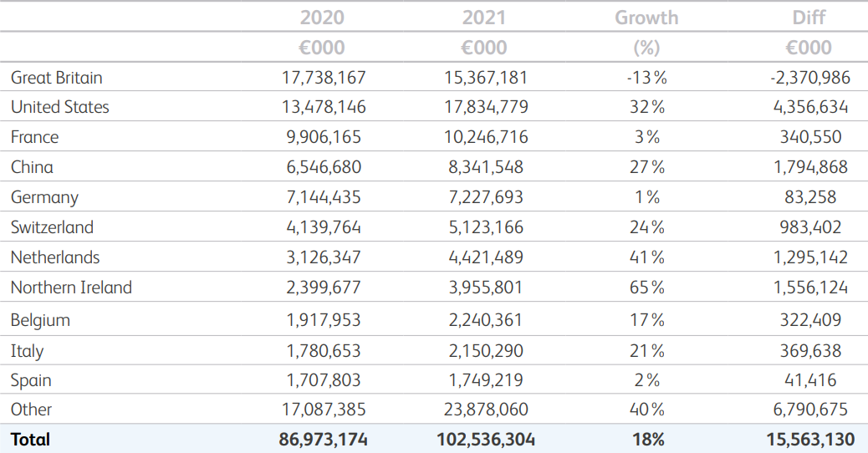This screenshot has height=453, width=868.
Task: Select Spain 2020 value 1,707,803
Action: click(324, 380)
